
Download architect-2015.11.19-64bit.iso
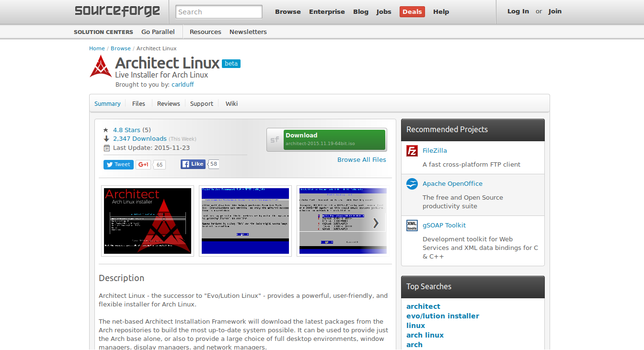coord(334,139)
